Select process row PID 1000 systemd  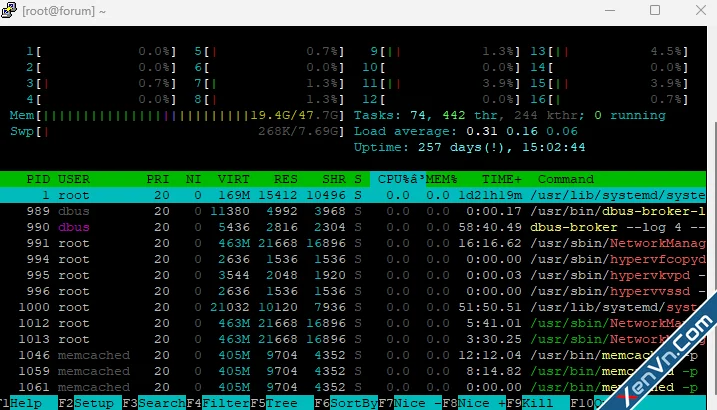click(x=353, y=307)
